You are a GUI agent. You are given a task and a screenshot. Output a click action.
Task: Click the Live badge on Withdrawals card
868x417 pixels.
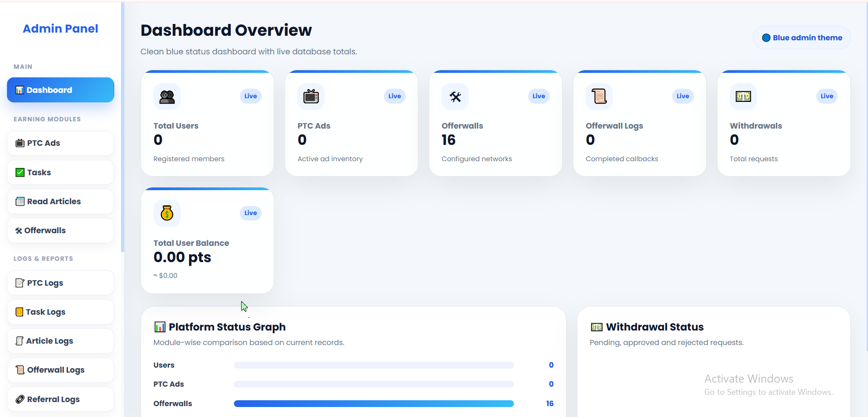pyautogui.click(x=827, y=96)
